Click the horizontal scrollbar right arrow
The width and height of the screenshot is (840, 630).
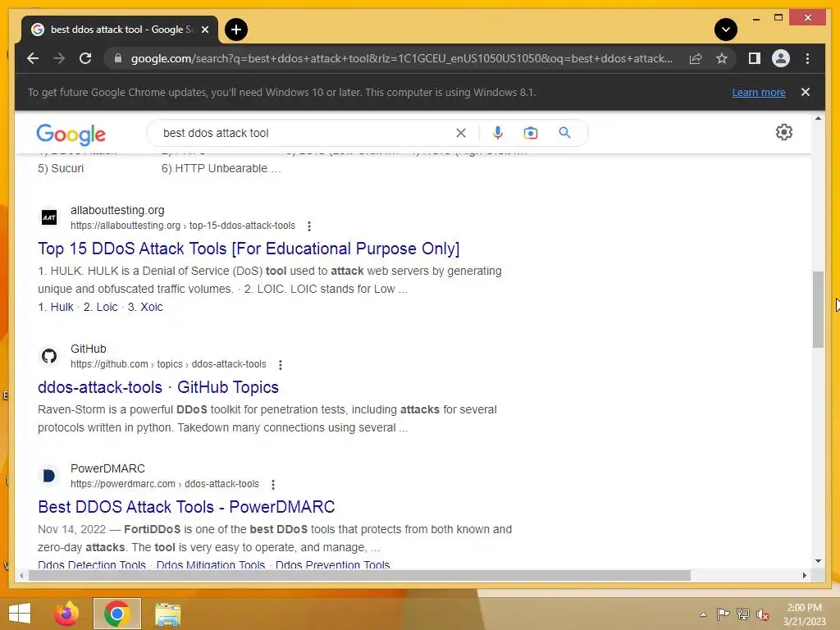tap(805, 575)
